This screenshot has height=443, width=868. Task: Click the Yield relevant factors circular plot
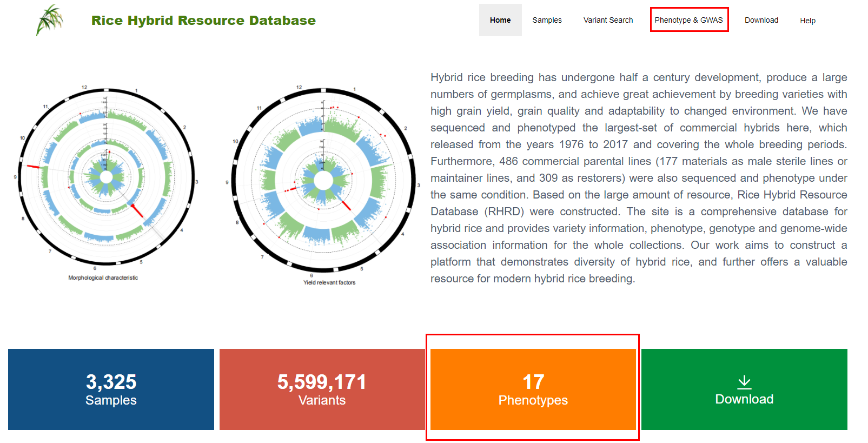(323, 180)
